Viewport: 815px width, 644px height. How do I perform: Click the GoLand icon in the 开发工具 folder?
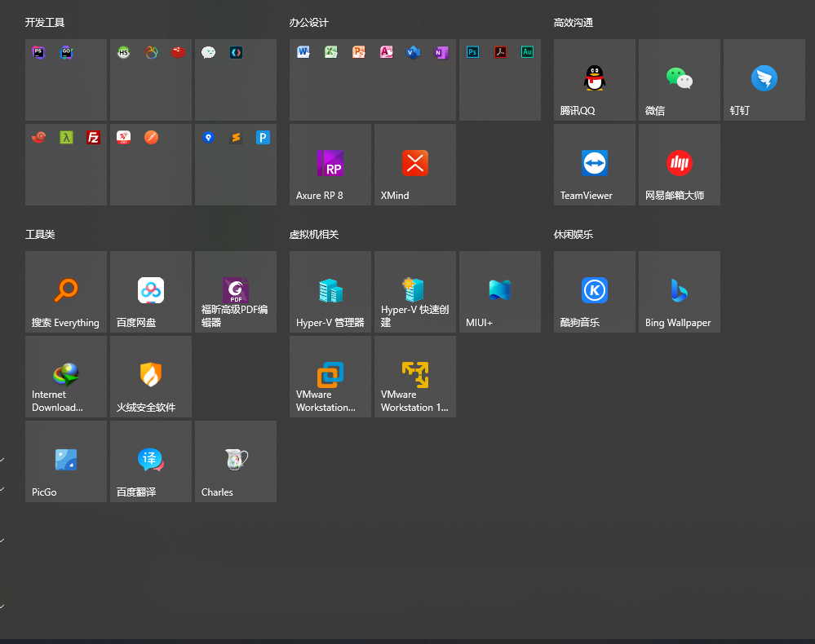pos(67,52)
